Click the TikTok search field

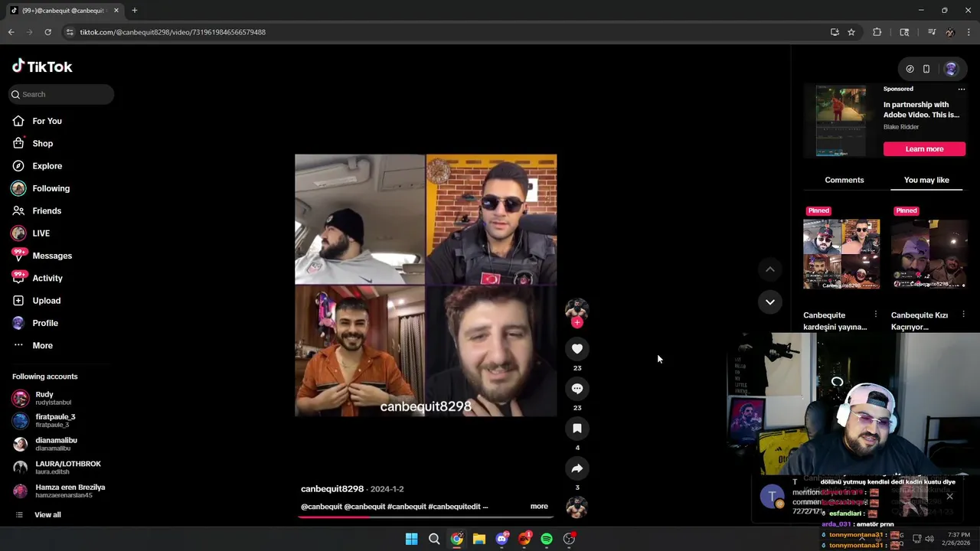point(61,94)
